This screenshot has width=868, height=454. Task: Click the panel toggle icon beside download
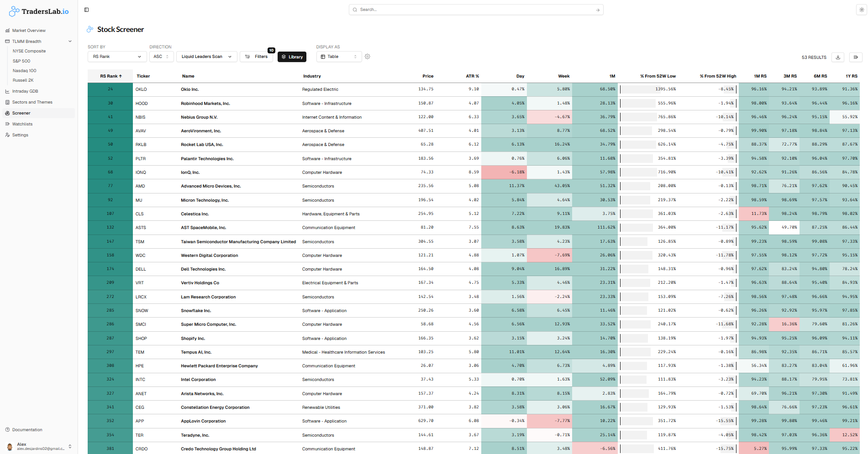click(x=856, y=57)
